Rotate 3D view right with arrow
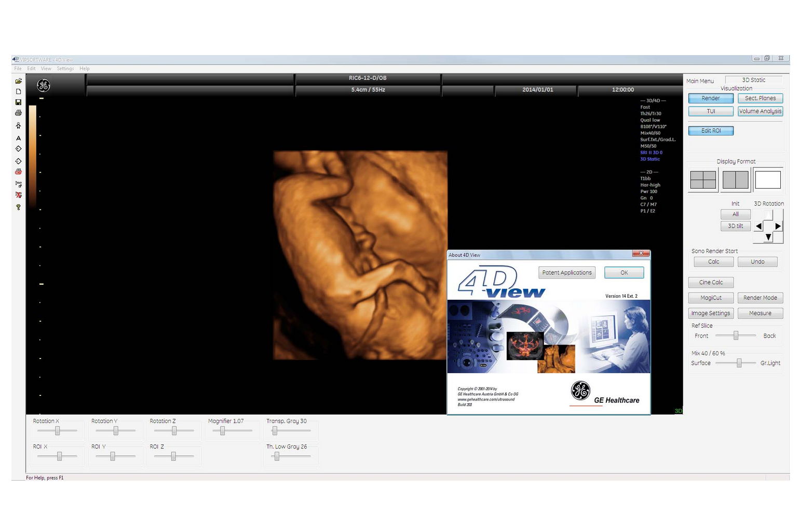812x532 pixels. coord(778,226)
